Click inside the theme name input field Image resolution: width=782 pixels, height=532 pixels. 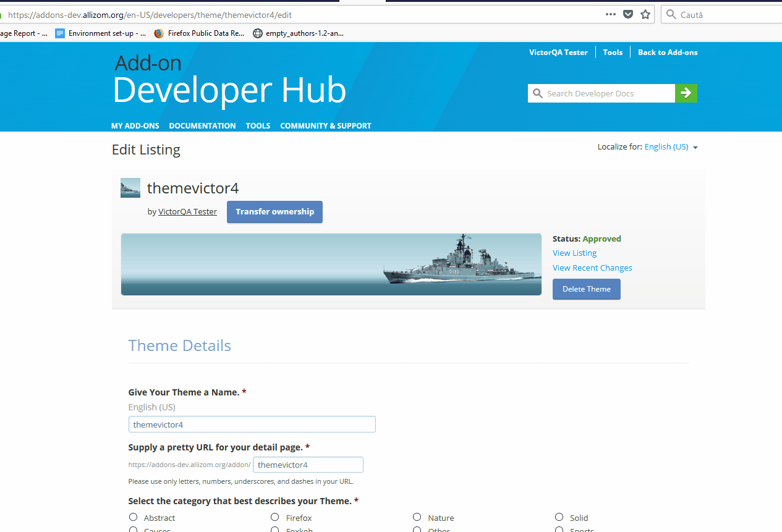click(252, 424)
